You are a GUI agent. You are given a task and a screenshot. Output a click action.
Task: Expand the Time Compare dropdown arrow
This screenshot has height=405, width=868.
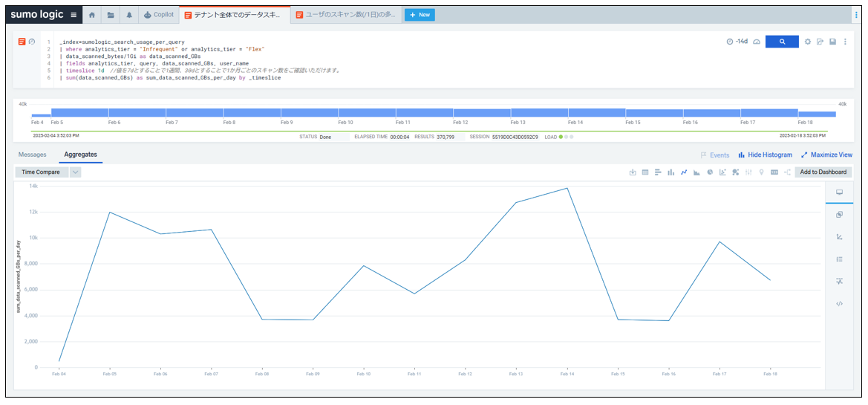pyautogui.click(x=75, y=172)
